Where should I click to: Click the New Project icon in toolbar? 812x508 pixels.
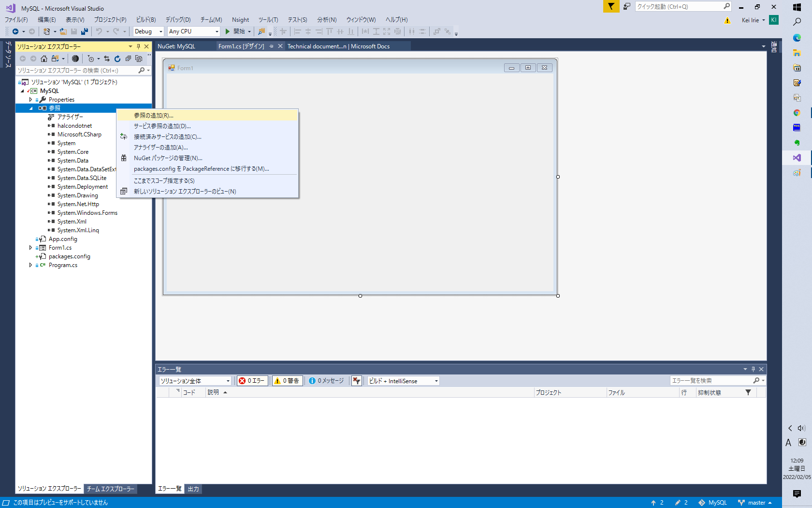coord(47,31)
